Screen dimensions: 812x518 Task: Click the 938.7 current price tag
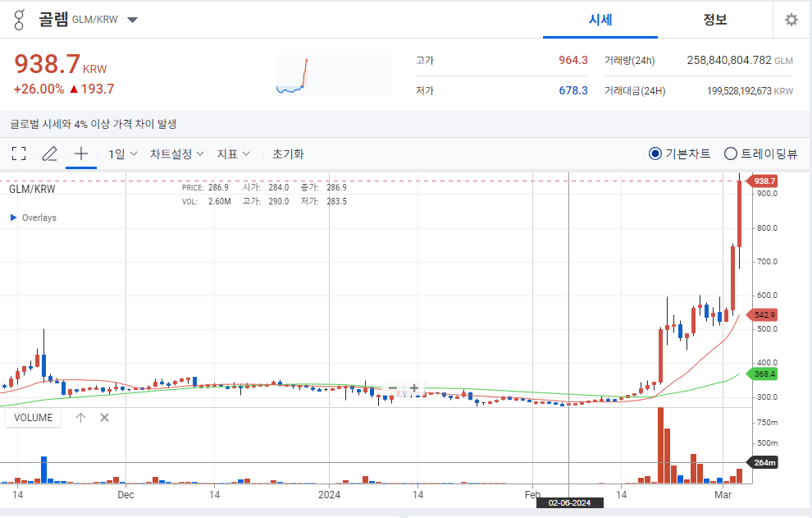point(764,181)
